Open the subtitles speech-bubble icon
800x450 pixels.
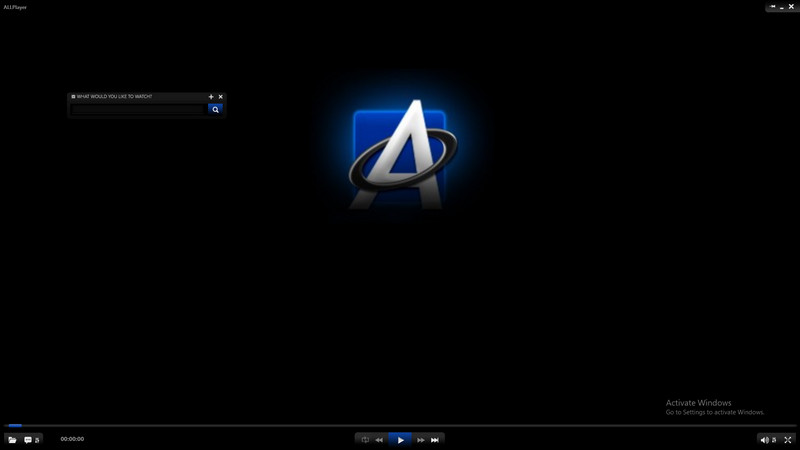pyautogui.click(x=28, y=440)
